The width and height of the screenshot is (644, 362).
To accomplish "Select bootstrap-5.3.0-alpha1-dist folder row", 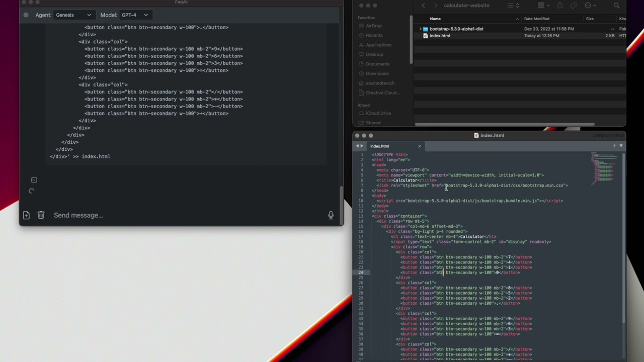I will 520,29.
